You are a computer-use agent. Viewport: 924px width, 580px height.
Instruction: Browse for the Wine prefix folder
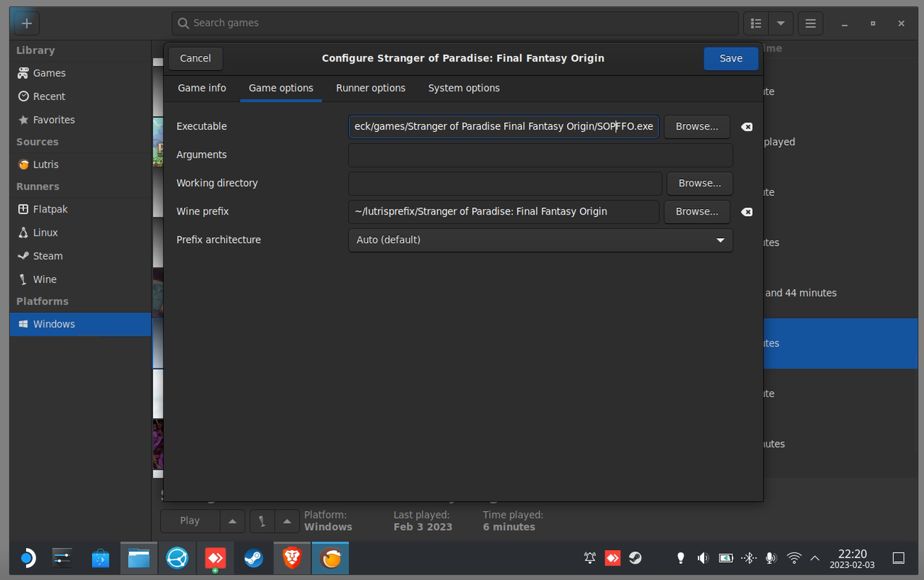tap(697, 212)
